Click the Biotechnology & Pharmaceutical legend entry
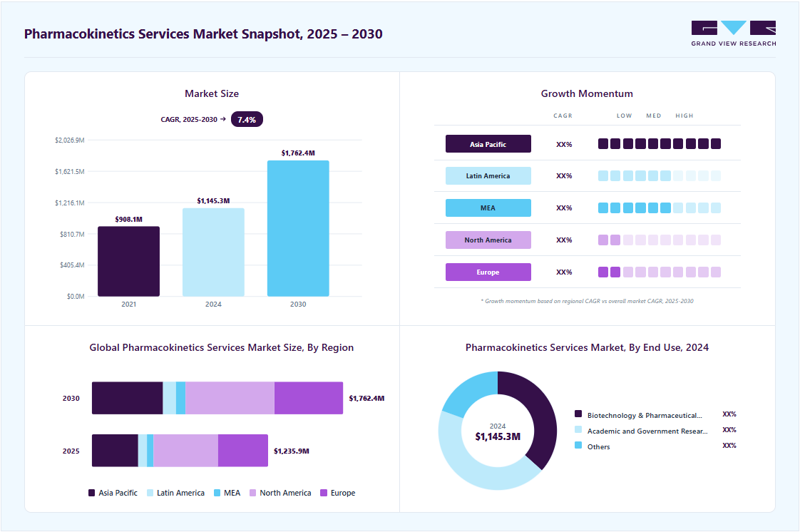Viewport: 800px width, 532px height. click(645, 415)
